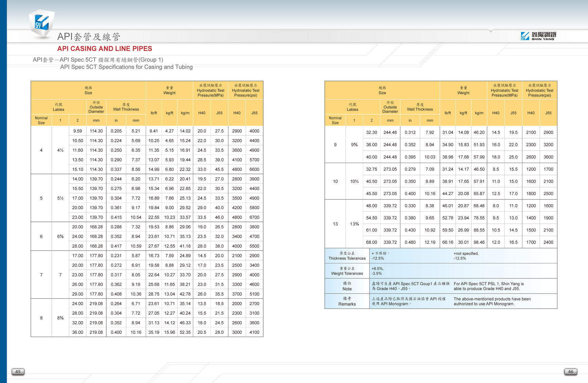
Task: Click the page number 46 badge
Action: (571, 371)
